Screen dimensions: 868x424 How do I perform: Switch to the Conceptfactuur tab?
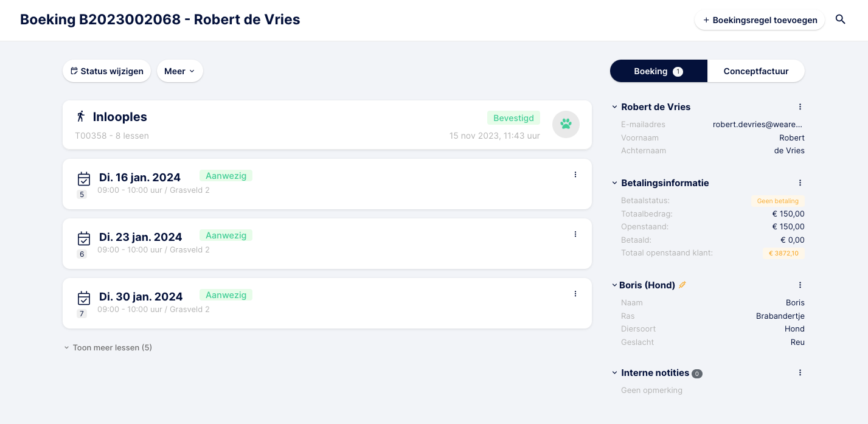pyautogui.click(x=756, y=71)
